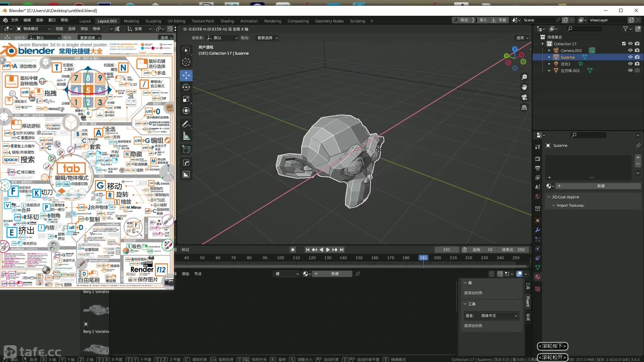Select the Annotate pencil tool
The image size is (644, 362).
(186, 124)
